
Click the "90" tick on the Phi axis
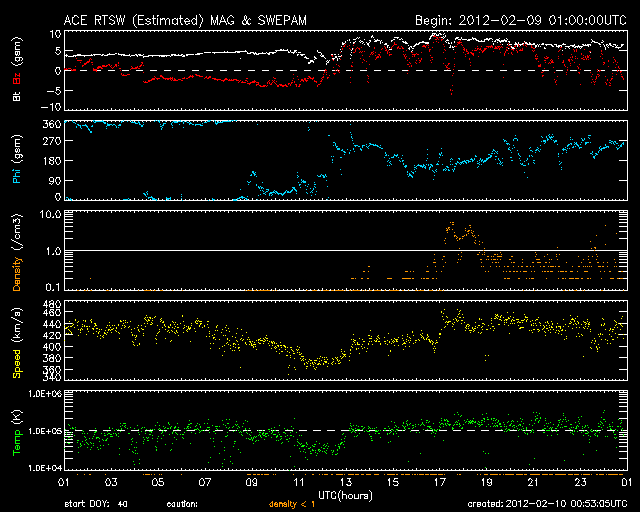[55, 180]
